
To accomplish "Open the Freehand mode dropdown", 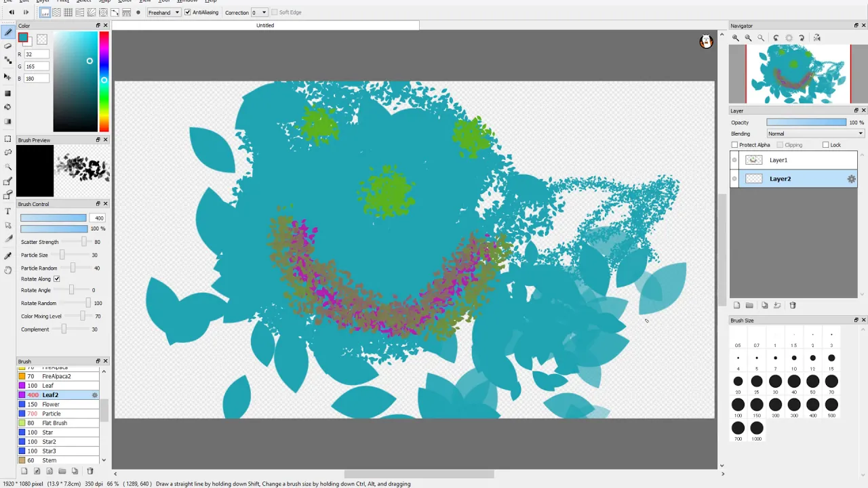I will pyautogui.click(x=163, y=12).
